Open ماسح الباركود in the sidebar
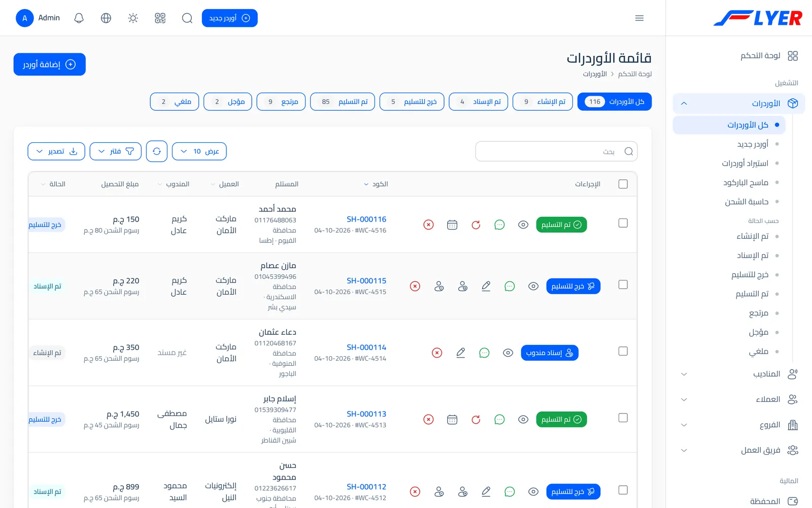The height and width of the screenshot is (508, 812). click(x=746, y=182)
